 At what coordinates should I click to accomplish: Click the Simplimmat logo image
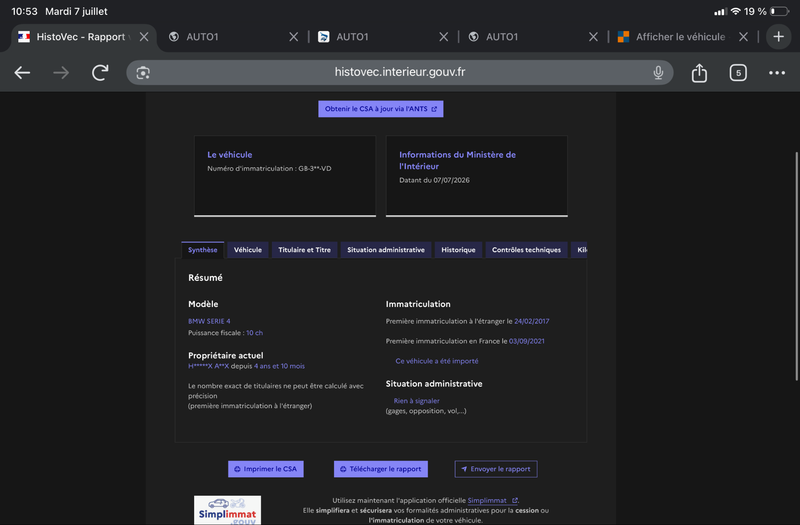coord(228,510)
